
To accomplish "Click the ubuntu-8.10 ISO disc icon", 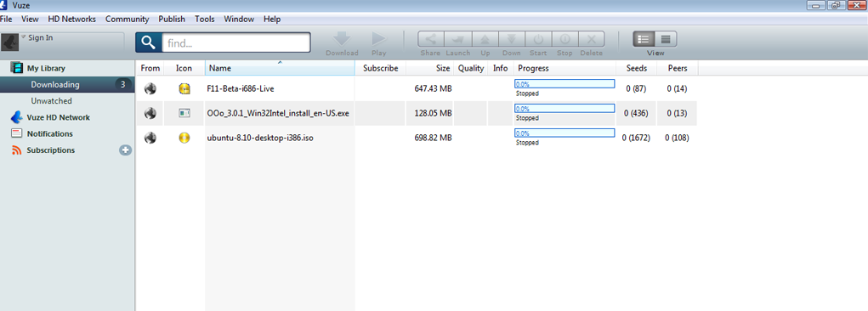I will [184, 138].
